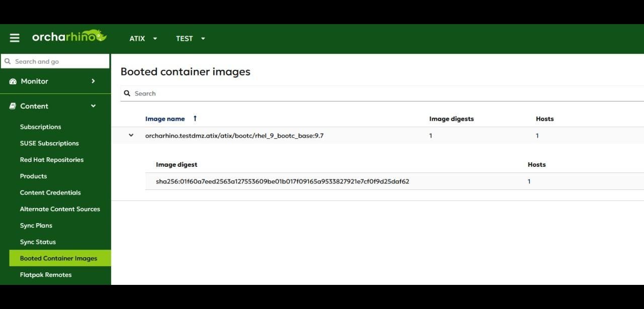
Task: Collapse the Content menu section
Action: (x=93, y=106)
